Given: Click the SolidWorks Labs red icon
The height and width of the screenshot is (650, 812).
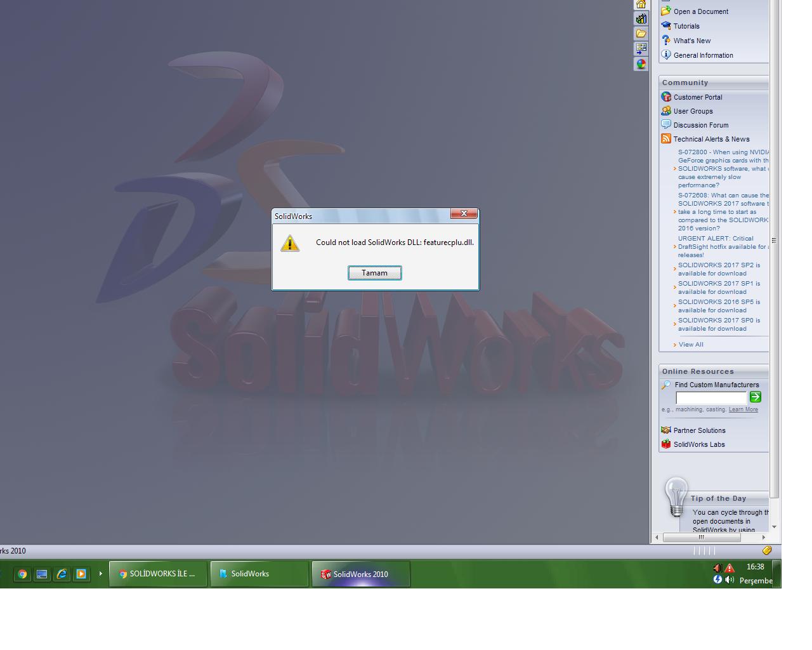Looking at the screenshot, I should pos(666,444).
